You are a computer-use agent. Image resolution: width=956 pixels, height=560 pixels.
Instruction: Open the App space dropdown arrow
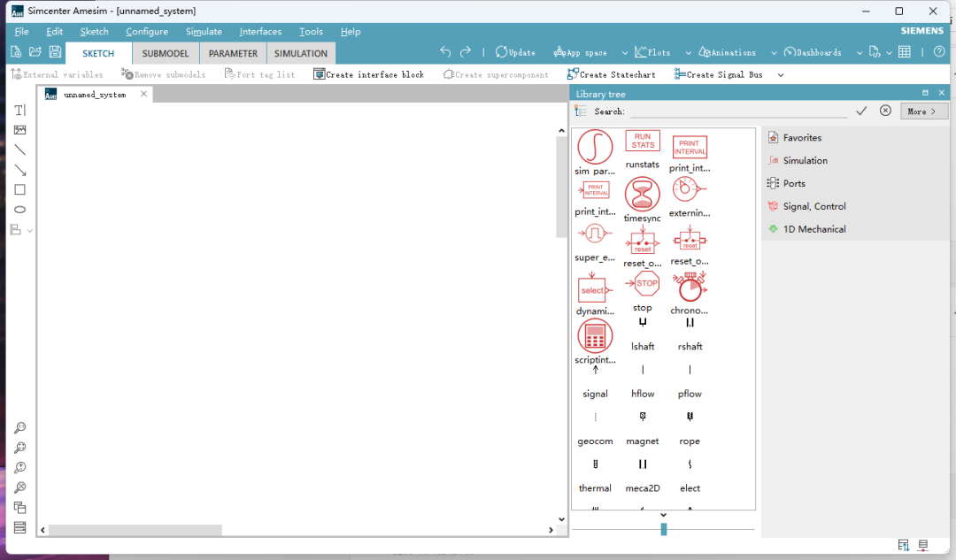click(624, 53)
